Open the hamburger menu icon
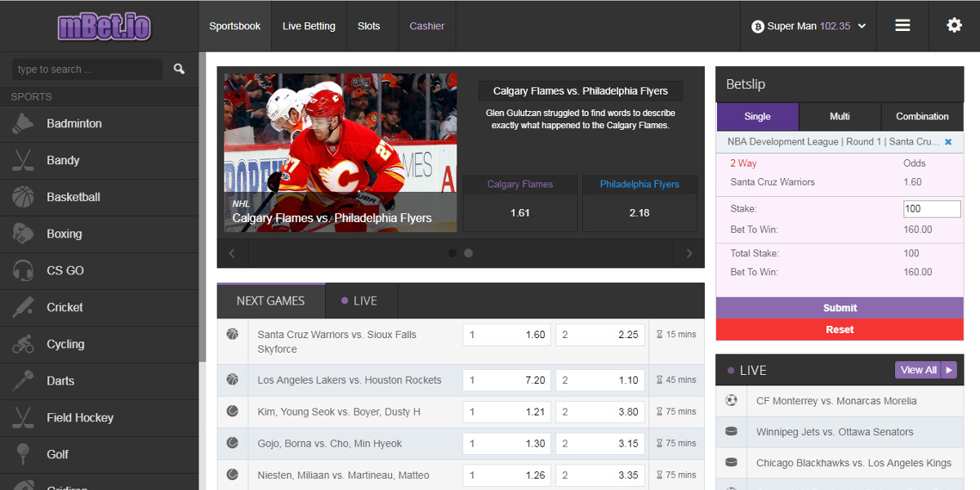The height and width of the screenshot is (490, 980). click(902, 25)
